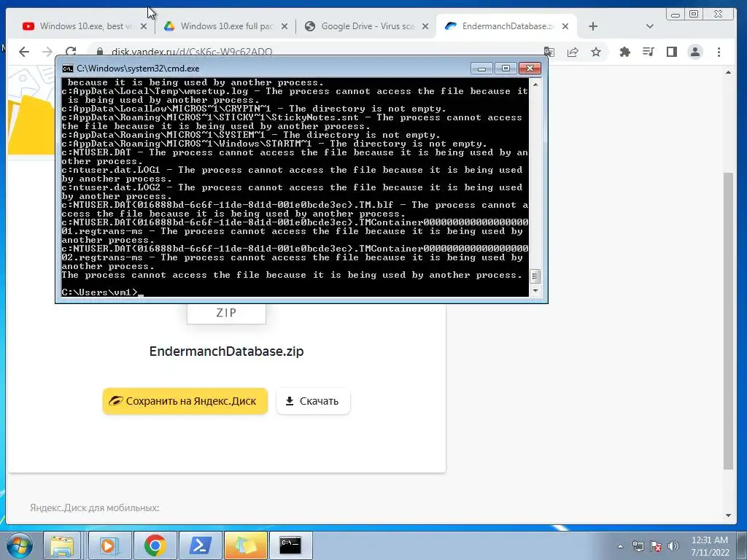Show hidden tray icons arrow
Image resolution: width=747 pixels, height=560 pixels.
pos(620,546)
